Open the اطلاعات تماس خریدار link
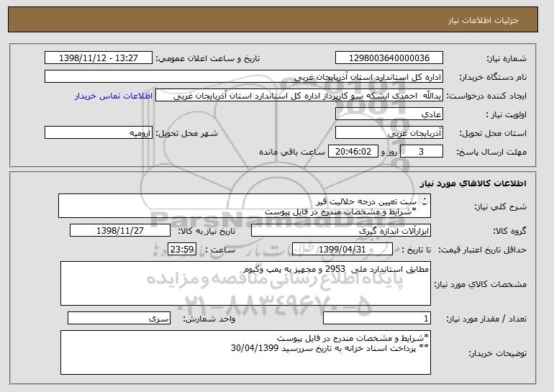This screenshot has height=392, width=554. point(114,96)
